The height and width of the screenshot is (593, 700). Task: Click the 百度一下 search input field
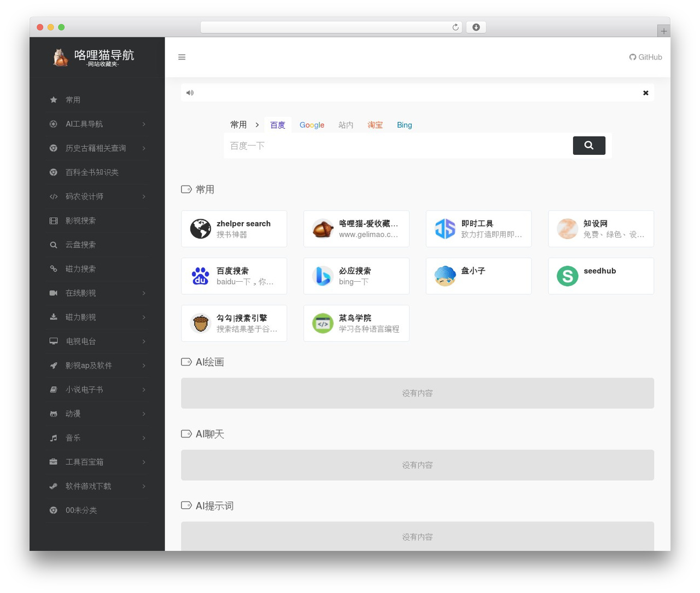(x=399, y=146)
